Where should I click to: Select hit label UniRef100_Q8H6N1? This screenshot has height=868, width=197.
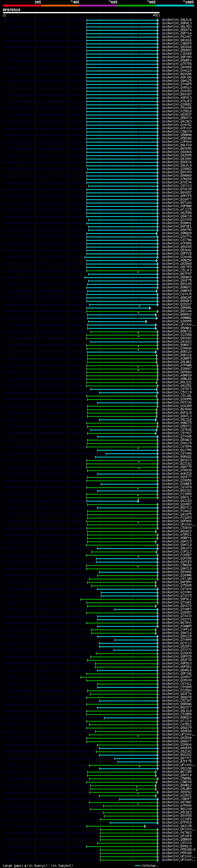(177, 308)
